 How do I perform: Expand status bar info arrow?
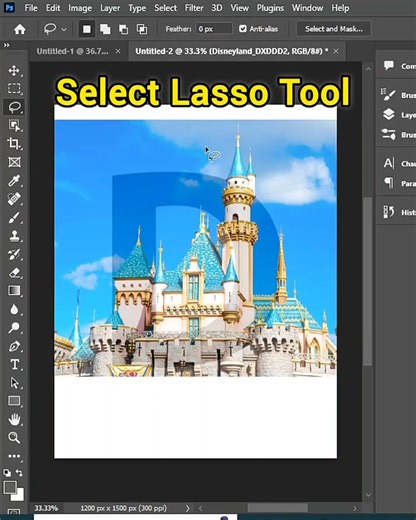(x=188, y=508)
